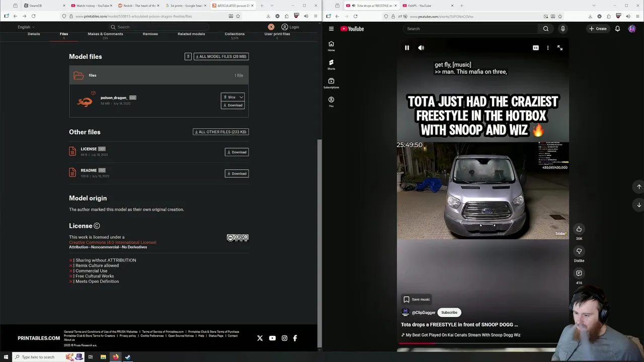This screenshot has width=644, height=362.
Task: Open the Remixes tab
Action: (x=150, y=34)
